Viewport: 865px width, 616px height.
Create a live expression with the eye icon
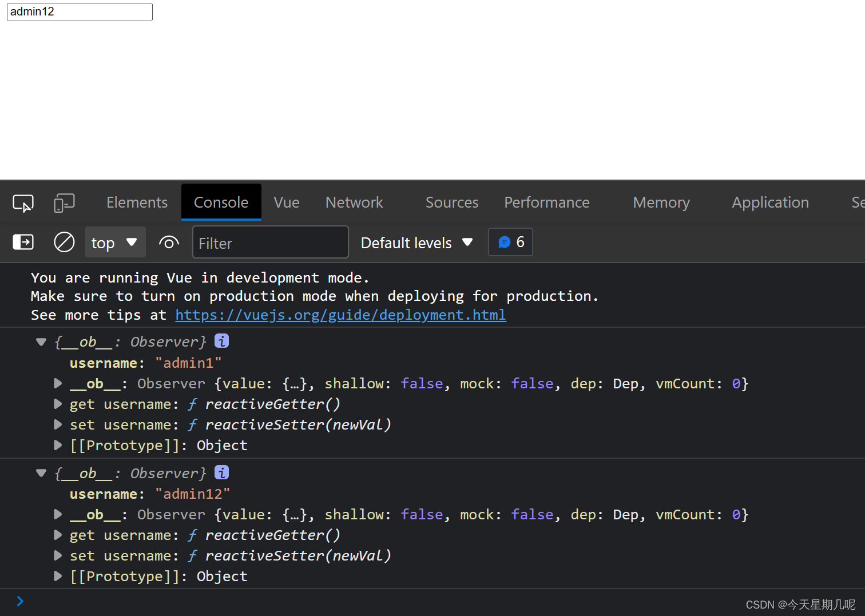[169, 243]
